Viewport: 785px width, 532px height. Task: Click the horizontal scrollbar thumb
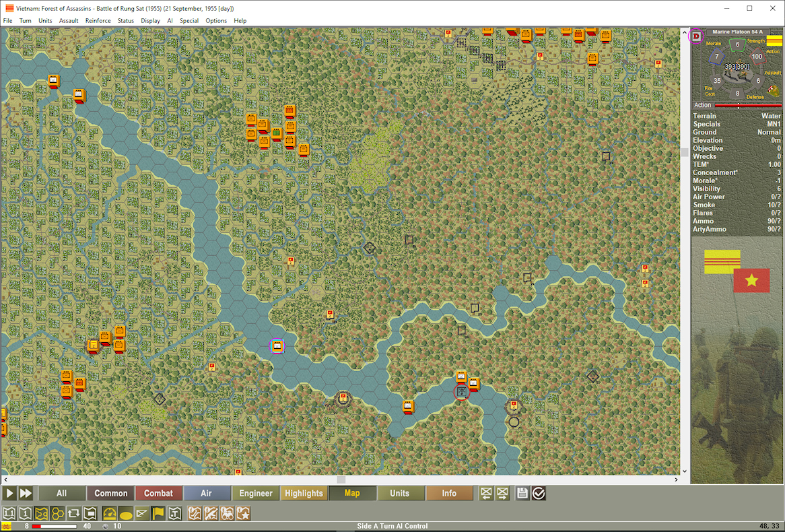[x=341, y=480]
